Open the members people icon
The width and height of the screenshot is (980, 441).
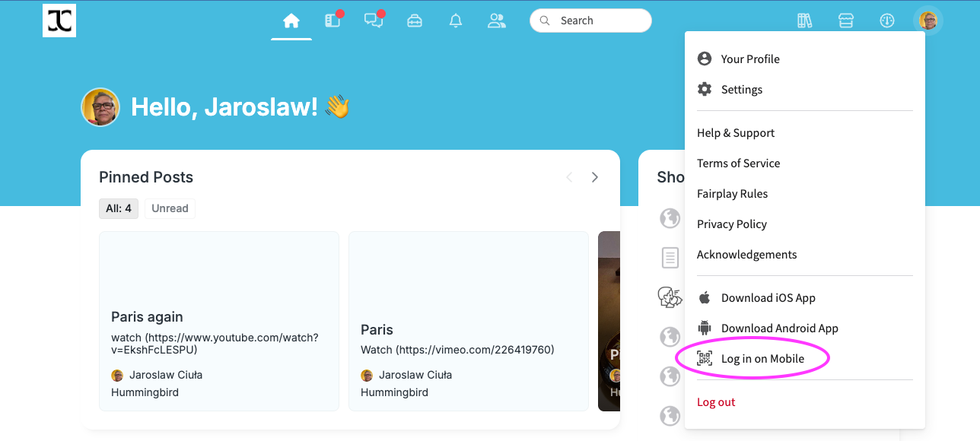pos(497,21)
